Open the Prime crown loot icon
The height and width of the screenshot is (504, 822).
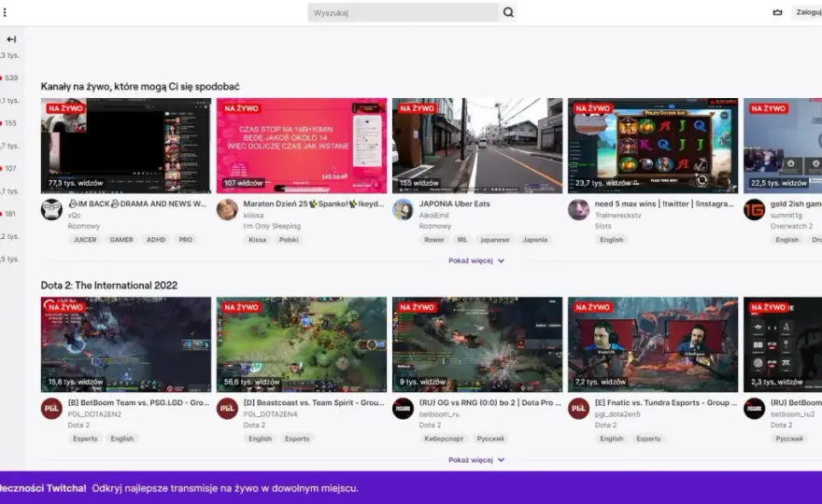coord(777,12)
